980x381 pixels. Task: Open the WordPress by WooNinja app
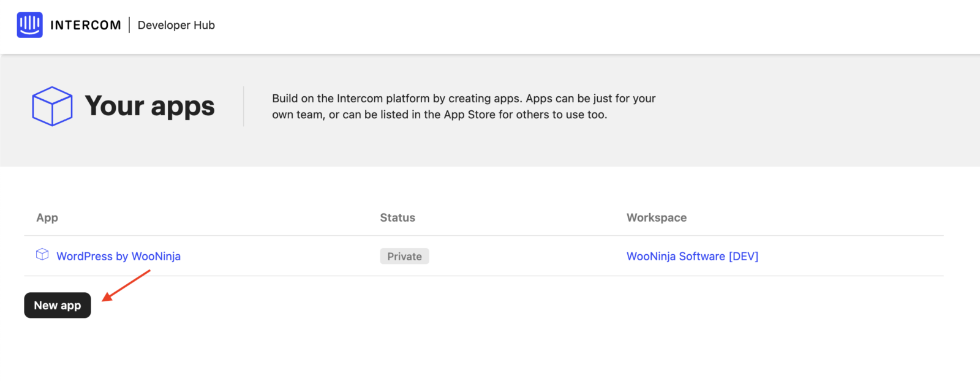click(x=118, y=256)
